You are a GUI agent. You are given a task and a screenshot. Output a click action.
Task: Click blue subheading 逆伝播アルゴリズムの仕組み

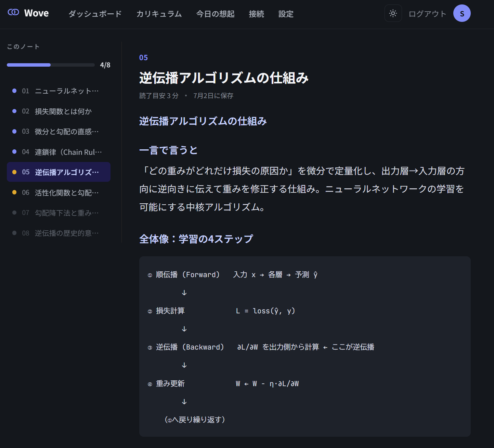[203, 121]
